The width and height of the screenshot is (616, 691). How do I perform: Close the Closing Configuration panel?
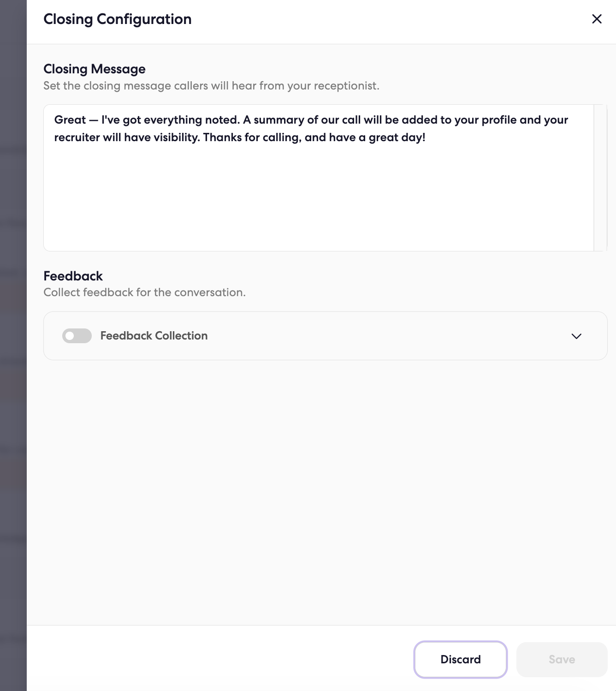click(597, 19)
